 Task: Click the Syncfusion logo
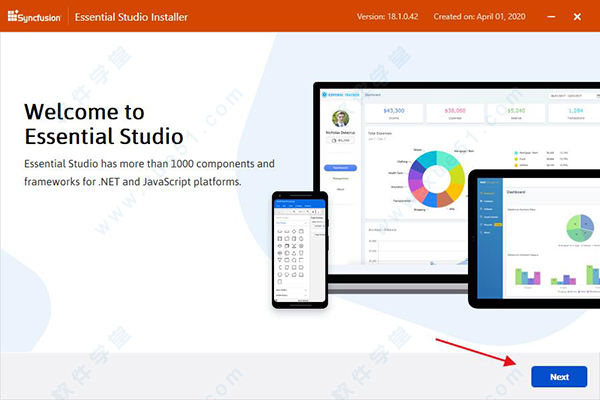pyautogui.click(x=34, y=16)
